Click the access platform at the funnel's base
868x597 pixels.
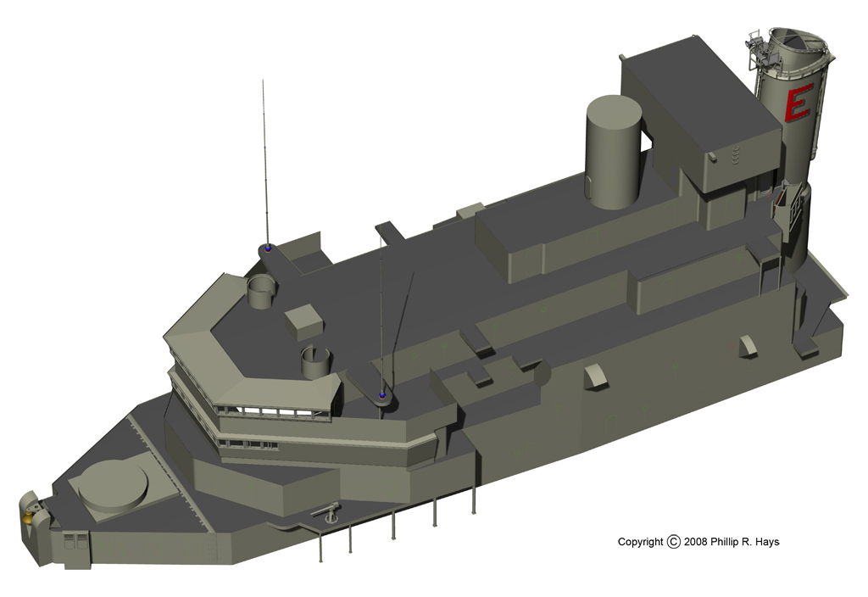click(x=787, y=202)
